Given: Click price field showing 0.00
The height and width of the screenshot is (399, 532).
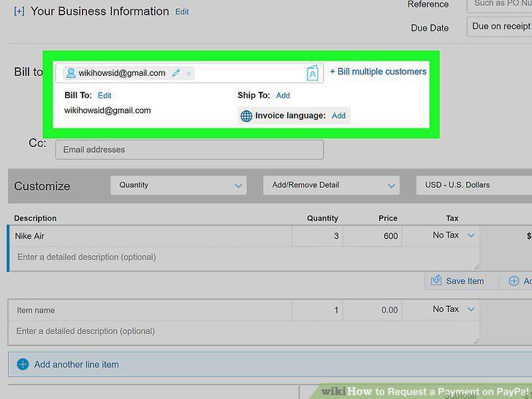Looking at the screenshot, I should [x=373, y=310].
